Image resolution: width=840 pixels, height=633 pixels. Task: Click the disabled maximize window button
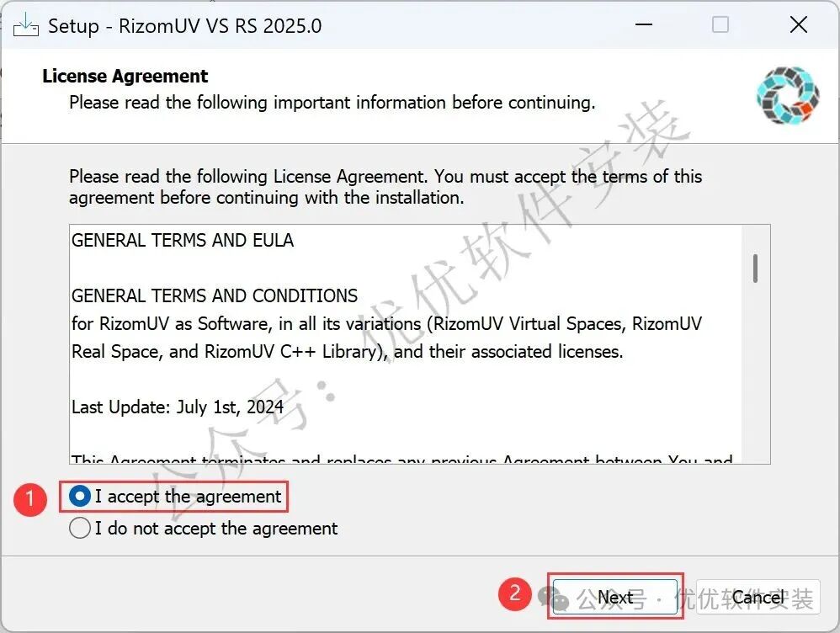tap(720, 24)
